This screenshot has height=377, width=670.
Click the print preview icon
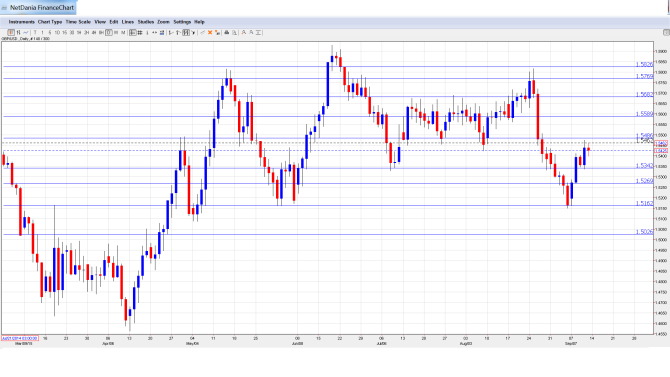234,32
